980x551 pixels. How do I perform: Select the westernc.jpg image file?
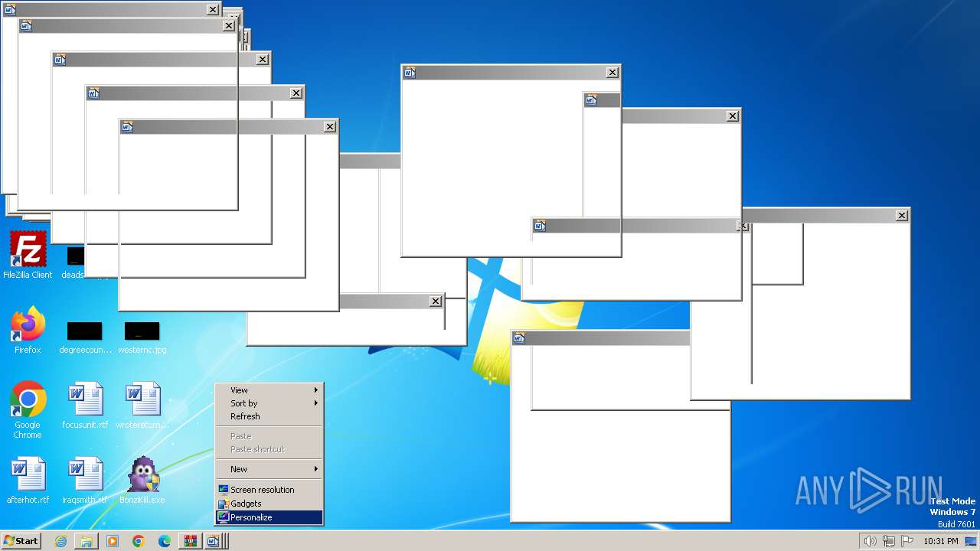coord(142,338)
